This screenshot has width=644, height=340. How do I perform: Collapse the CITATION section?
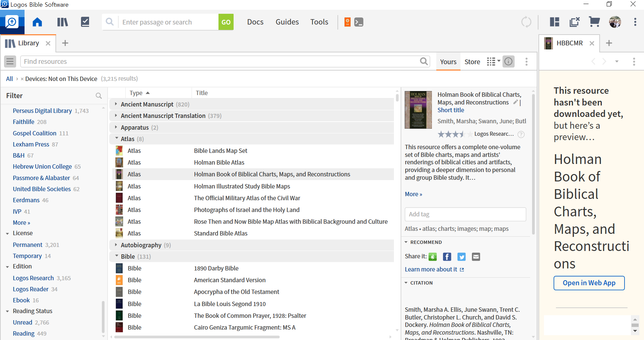(x=406, y=283)
